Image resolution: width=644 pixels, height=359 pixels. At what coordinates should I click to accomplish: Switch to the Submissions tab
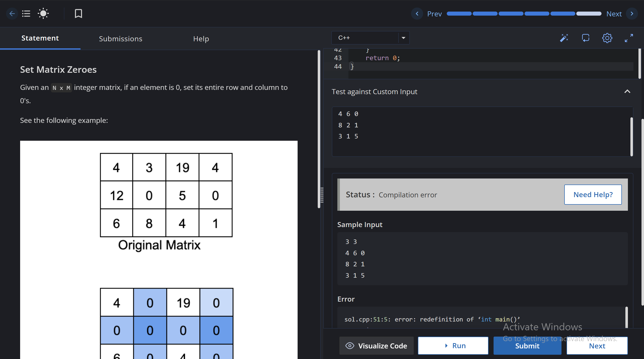(x=120, y=39)
